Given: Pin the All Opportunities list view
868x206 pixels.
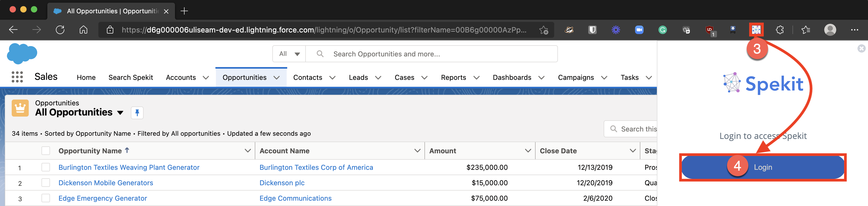Looking at the screenshot, I should pyautogui.click(x=137, y=113).
